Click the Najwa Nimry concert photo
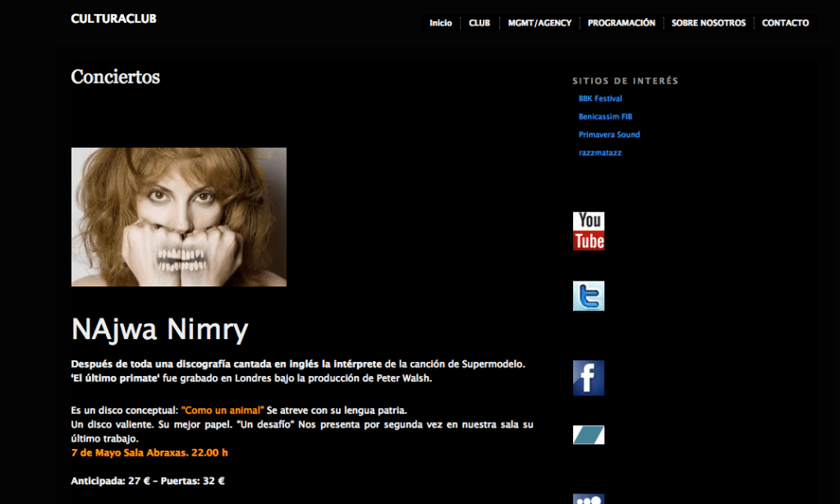 pos(179,217)
